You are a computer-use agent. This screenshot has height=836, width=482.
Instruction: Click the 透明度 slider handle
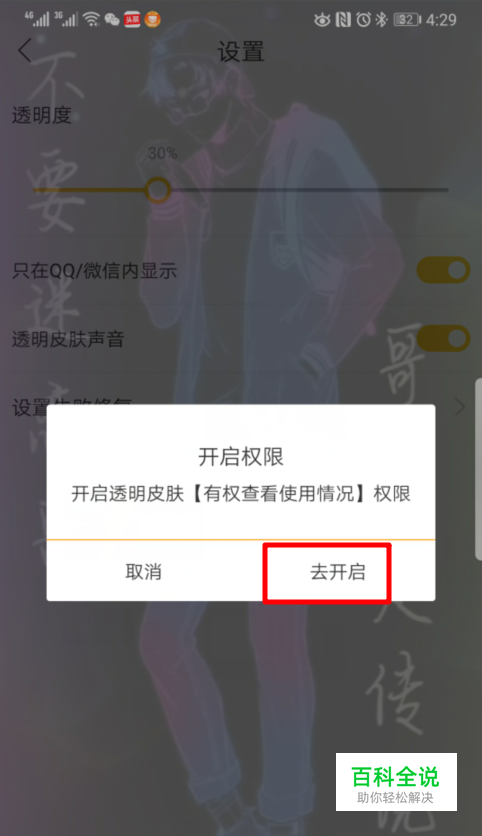158,189
